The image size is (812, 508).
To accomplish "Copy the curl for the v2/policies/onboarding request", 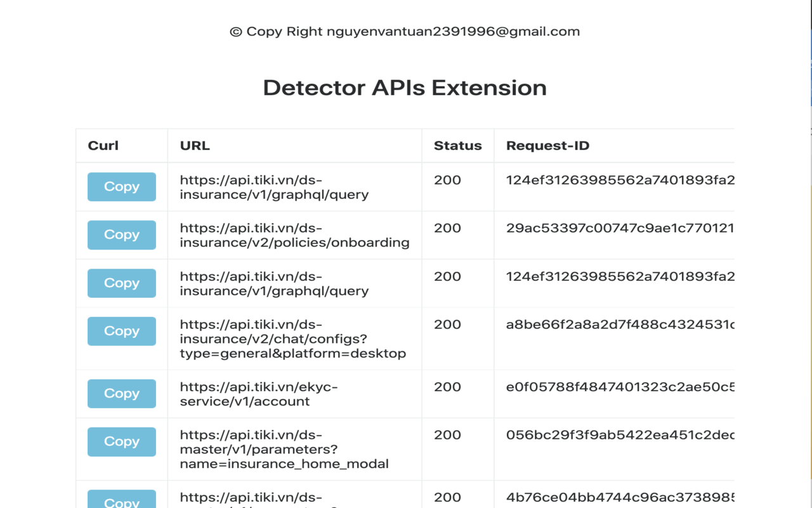I will (x=121, y=235).
